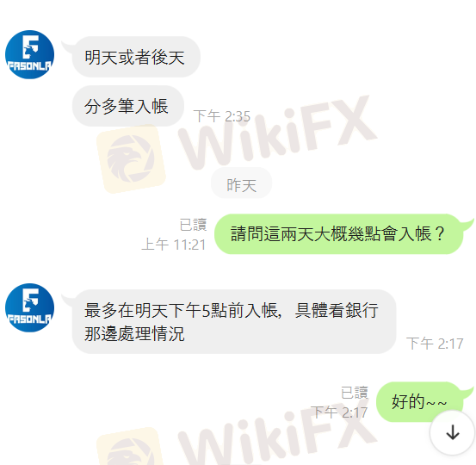Select the green 請問這兩天大概幾點會入帳 bubble
The image size is (476, 465).
point(338,234)
